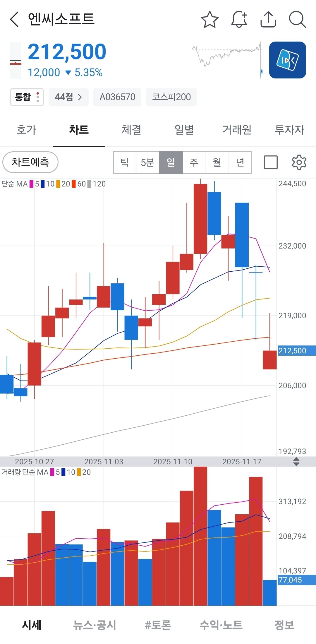Viewport: 316px width, 644px height.
Task: Expand the 44점 score details
Action: (68, 97)
